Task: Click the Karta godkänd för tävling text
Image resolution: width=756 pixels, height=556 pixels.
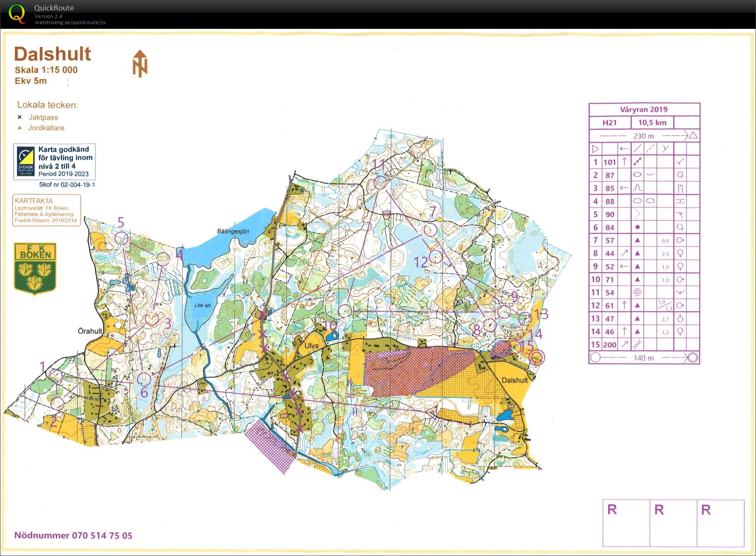Action: tap(65, 158)
